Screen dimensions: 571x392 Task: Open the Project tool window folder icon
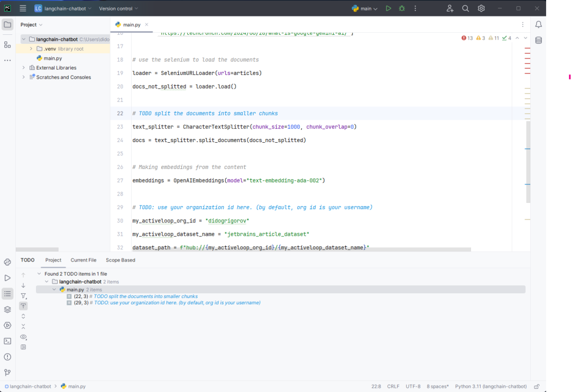pyautogui.click(x=7, y=25)
